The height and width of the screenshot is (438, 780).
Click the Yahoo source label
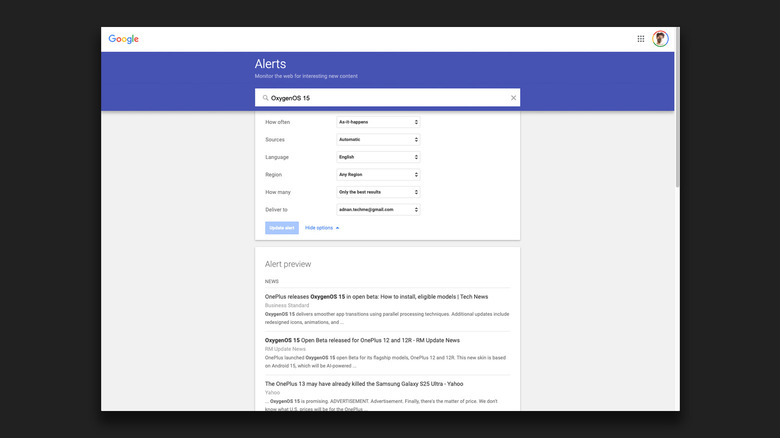coord(272,393)
